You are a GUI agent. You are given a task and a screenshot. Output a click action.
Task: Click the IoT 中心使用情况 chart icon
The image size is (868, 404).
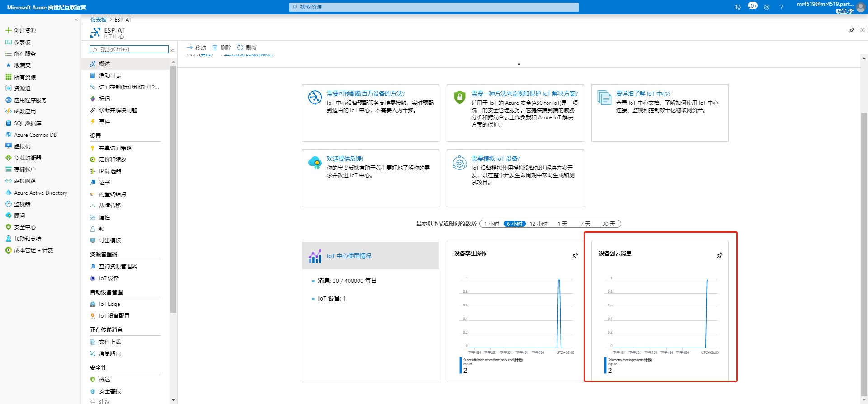point(315,256)
